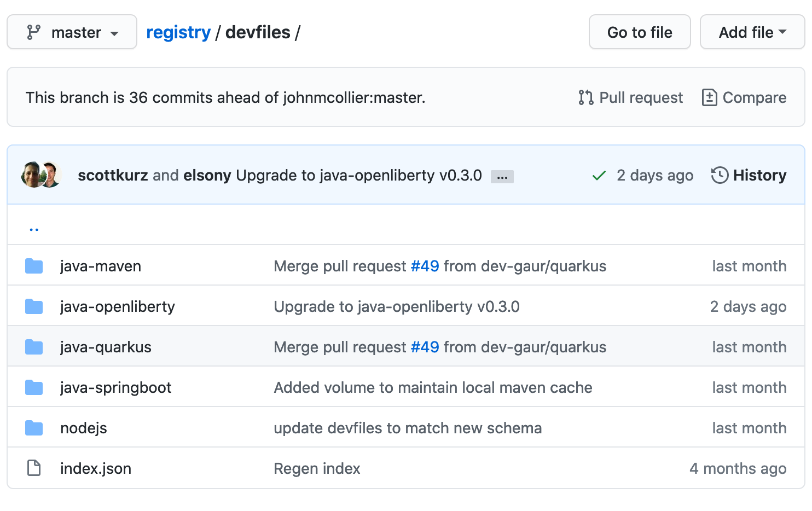
Task: Click the pull request icon
Action: click(585, 97)
